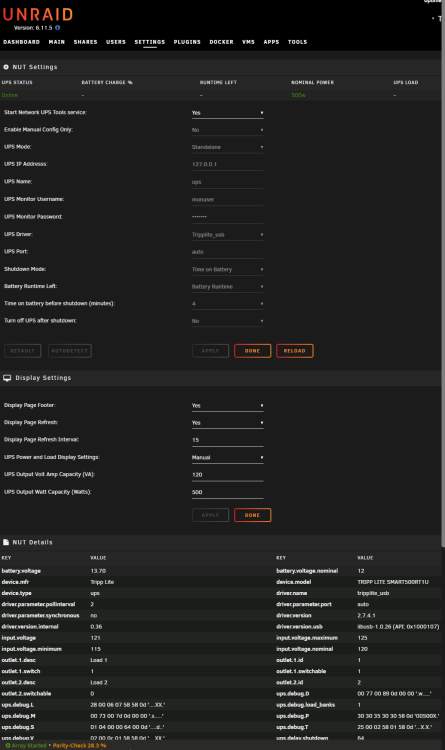This screenshot has width=445, height=750.
Task: Click the NUT Details document icon
Action: pos(6,542)
